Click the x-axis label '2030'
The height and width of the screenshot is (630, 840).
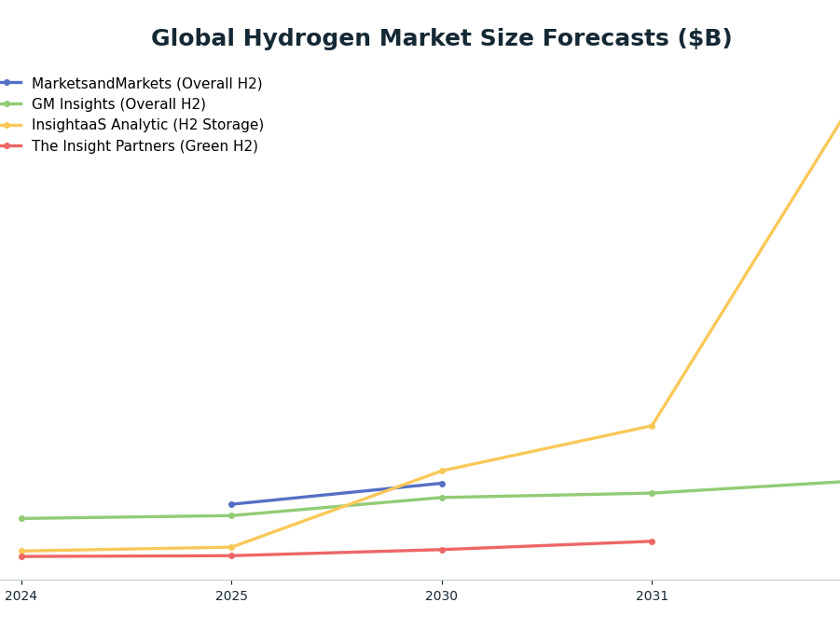(441, 596)
